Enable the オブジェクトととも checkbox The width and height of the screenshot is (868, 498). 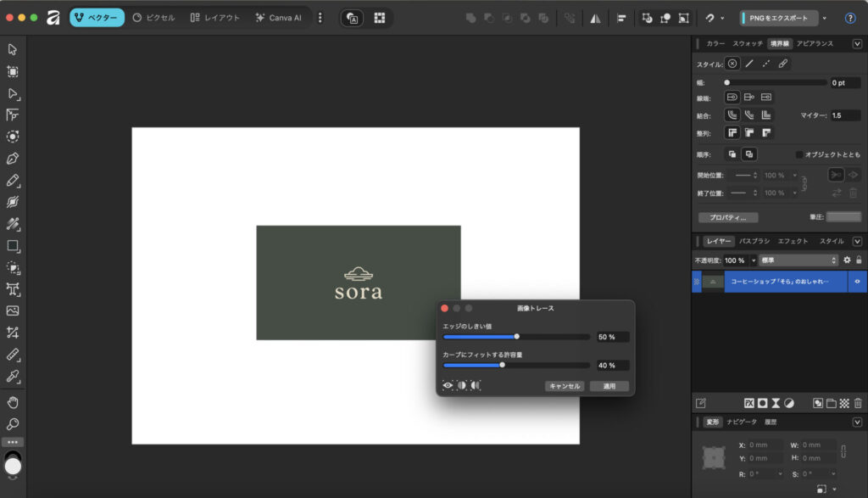799,154
